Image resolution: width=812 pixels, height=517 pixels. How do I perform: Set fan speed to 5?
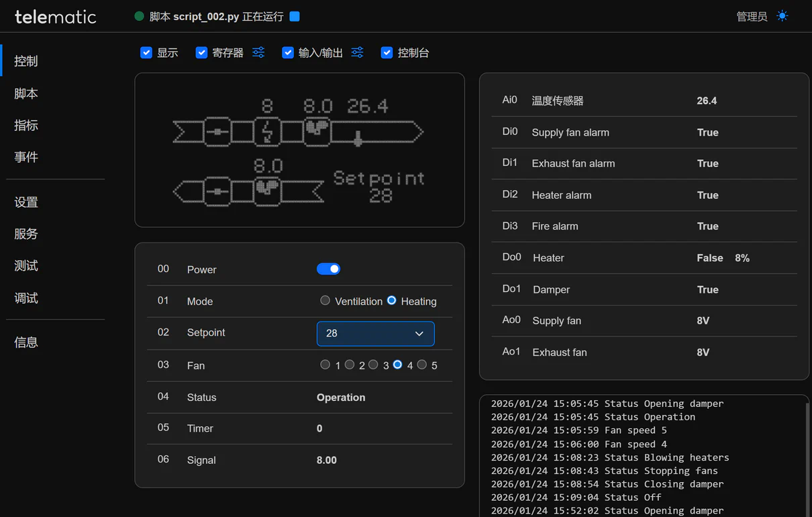tap(422, 365)
